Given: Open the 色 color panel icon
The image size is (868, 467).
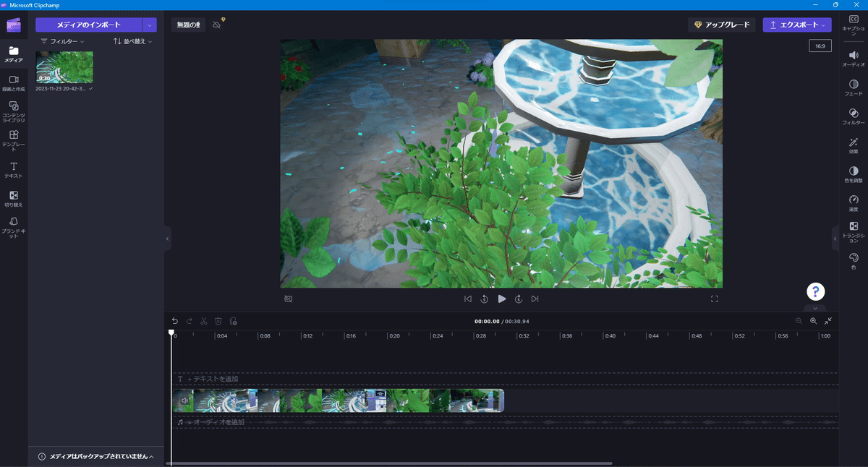Looking at the screenshot, I should point(854,262).
